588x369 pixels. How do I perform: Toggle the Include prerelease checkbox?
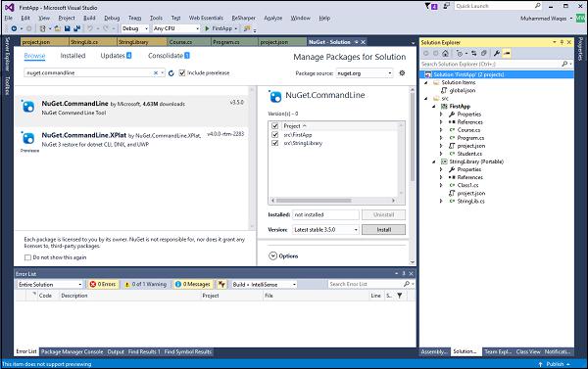pos(182,73)
